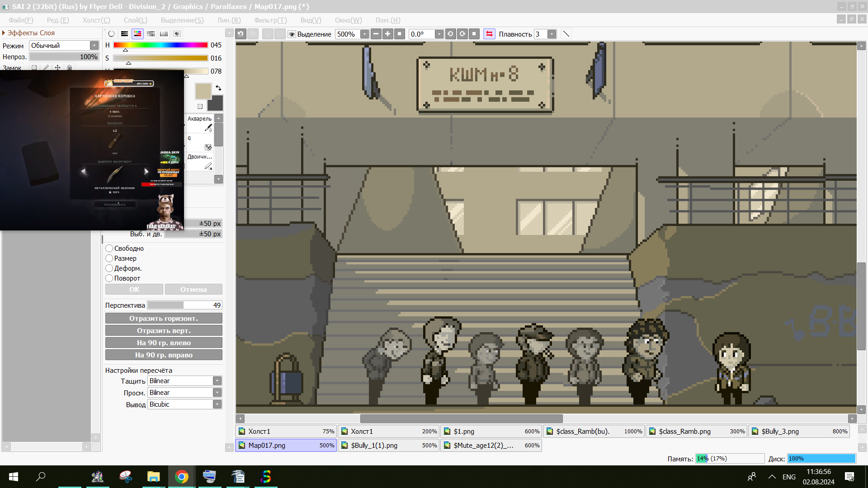
Task: Open the Фильтр menu
Action: tap(270, 20)
